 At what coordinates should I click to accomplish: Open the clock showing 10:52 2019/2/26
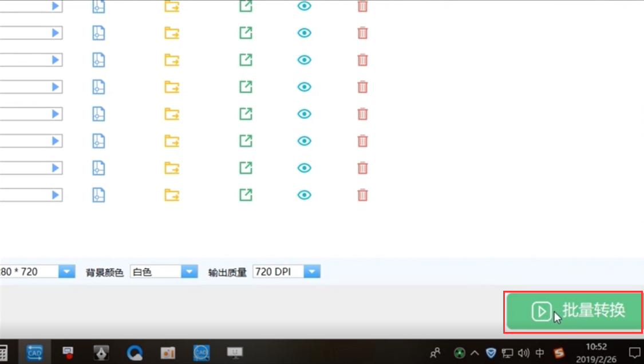[596, 353]
